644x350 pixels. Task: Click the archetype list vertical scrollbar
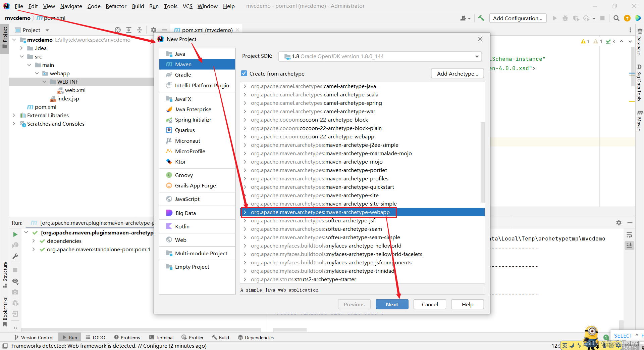point(482,162)
